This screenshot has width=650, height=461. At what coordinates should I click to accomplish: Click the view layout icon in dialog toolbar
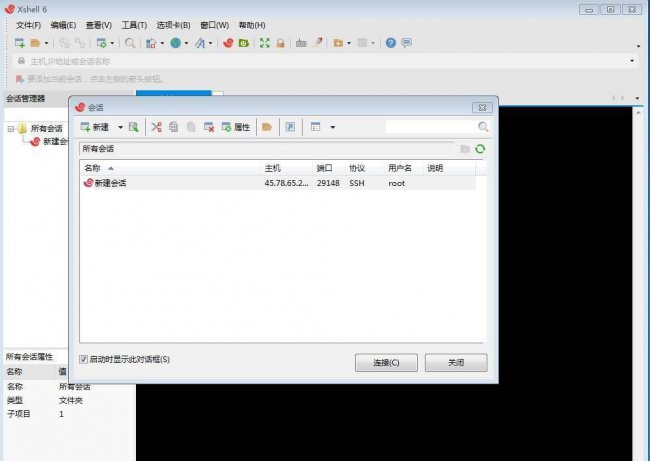pos(315,127)
